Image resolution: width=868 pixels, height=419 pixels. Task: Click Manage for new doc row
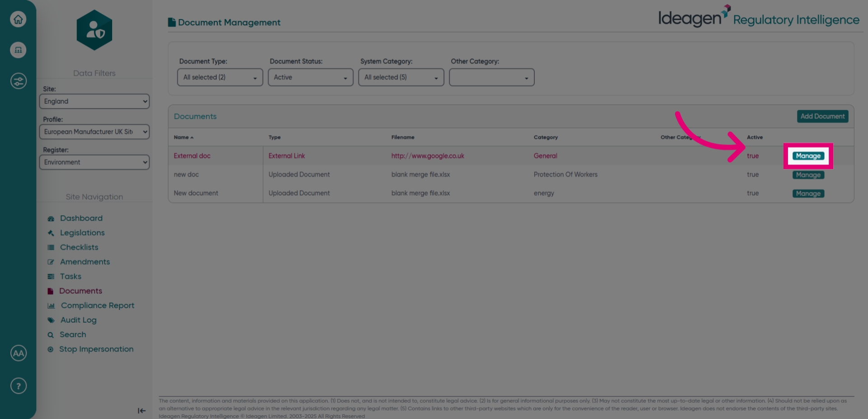pos(808,175)
